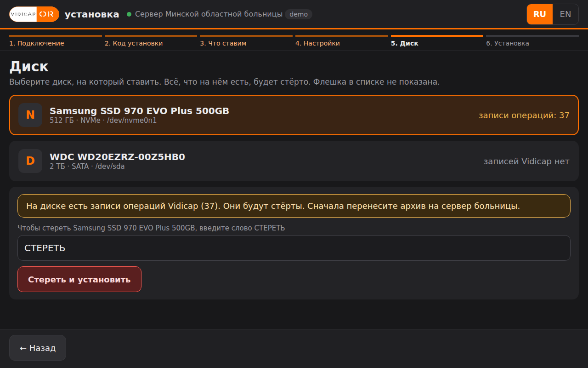This screenshot has height=368, width=588.
Task: Click the Стереть и установить button
Action: [79, 279]
